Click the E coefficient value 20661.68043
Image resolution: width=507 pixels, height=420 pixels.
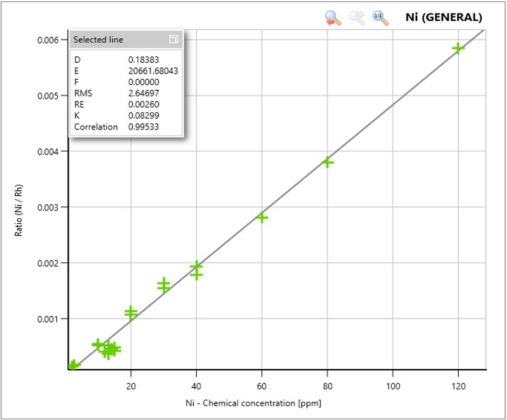153,71
